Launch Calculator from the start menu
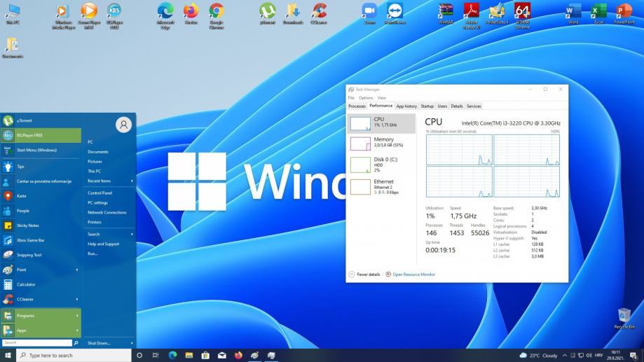Viewport: 644px width, 362px height. 26,284
